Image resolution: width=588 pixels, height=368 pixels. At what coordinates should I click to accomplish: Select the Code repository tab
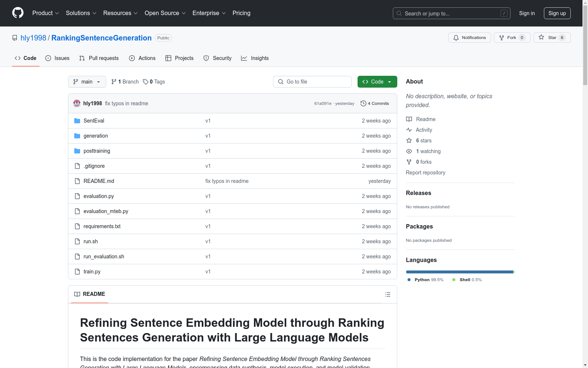tap(25, 58)
